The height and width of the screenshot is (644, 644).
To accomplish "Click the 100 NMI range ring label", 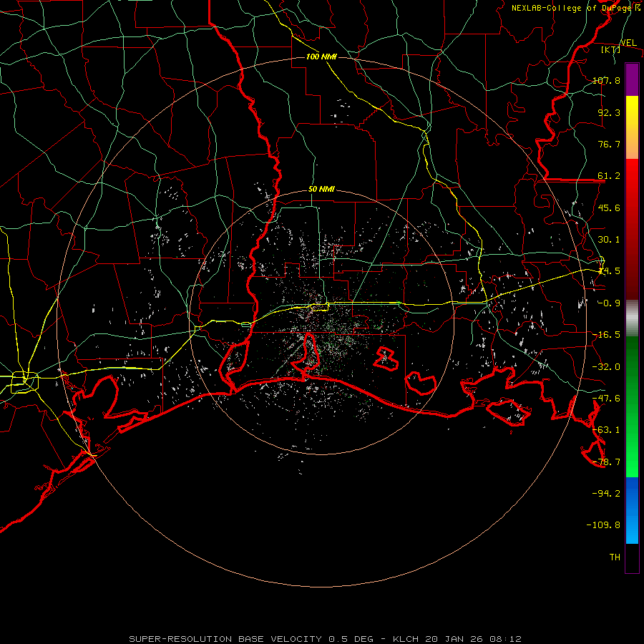I will (x=321, y=57).
